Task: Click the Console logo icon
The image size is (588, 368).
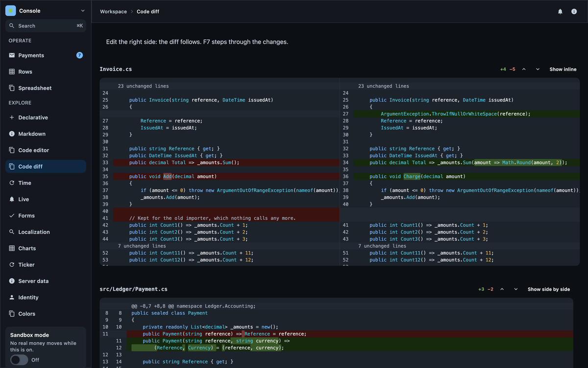Action: 11,10
